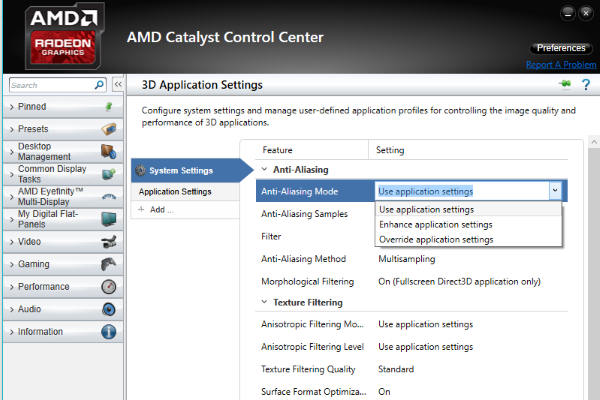The height and width of the screenshot is (400, 600).
Task: Click the My Digital Flat-Panels monitor icon
Action: [x=109, y=219]
